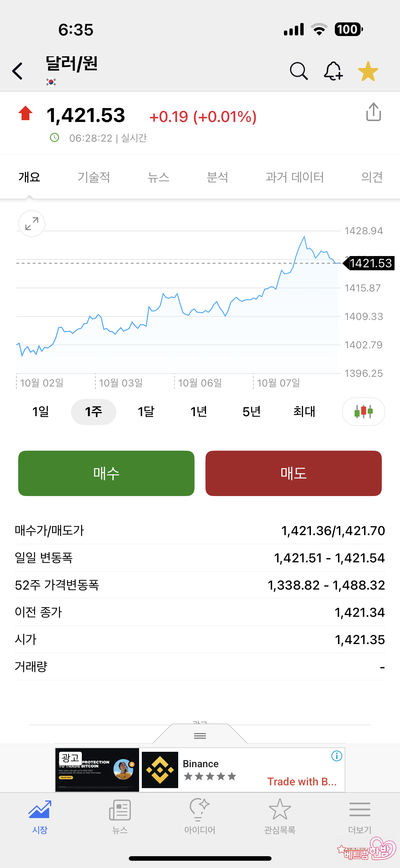Screen dimensions: 400x868
Task: Open the 과거 데이터 tab
Action: [295, 177]
